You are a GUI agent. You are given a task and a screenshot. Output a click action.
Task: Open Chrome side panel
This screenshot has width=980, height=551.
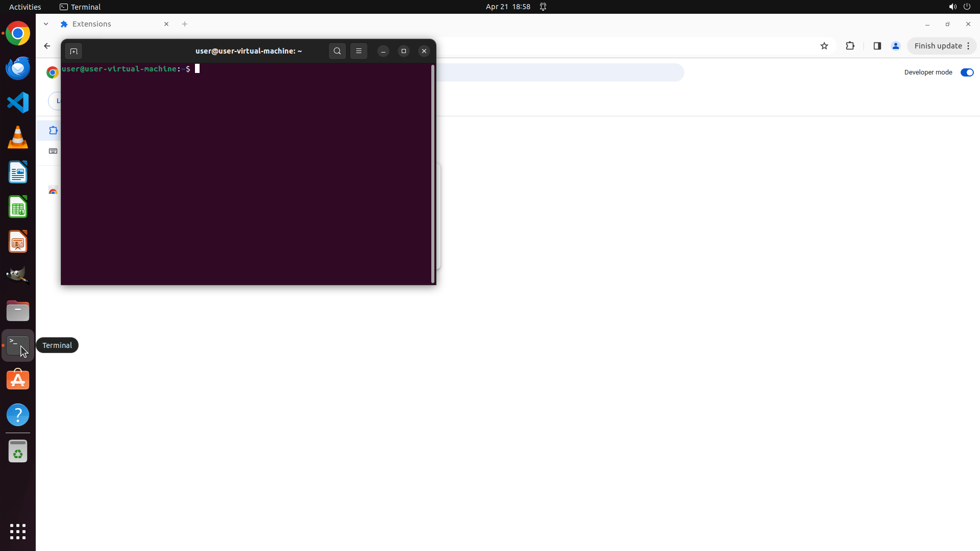click(x=877, y=46)
